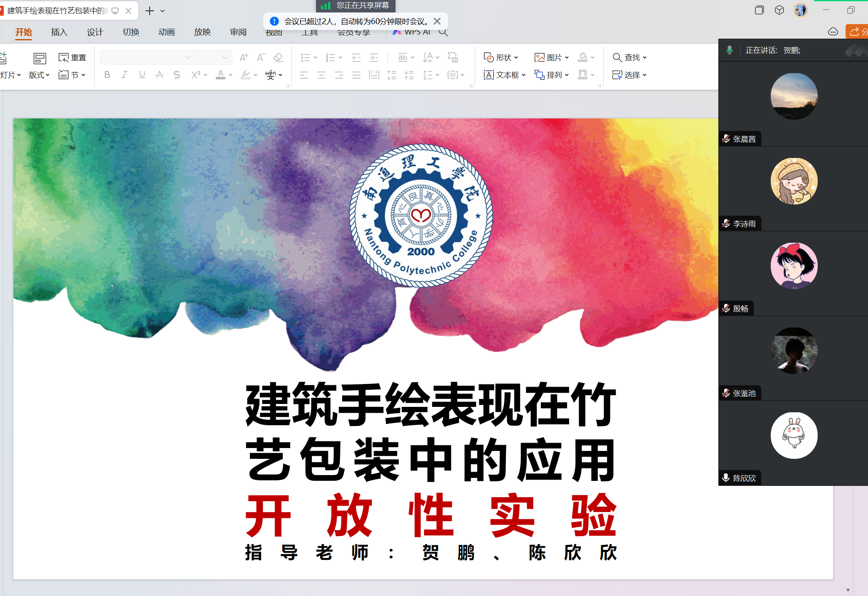Toggle Italic formatting button

[124, 75]
